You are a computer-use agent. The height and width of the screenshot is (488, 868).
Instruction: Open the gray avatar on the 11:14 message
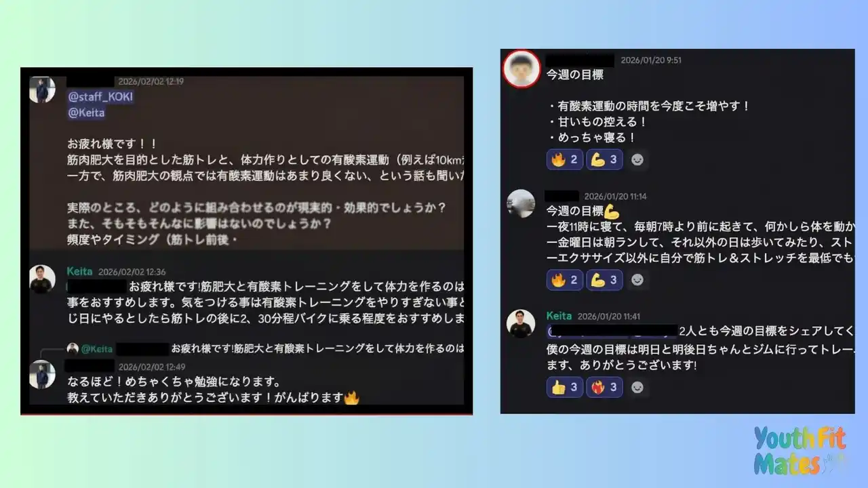tap(521, 204)
